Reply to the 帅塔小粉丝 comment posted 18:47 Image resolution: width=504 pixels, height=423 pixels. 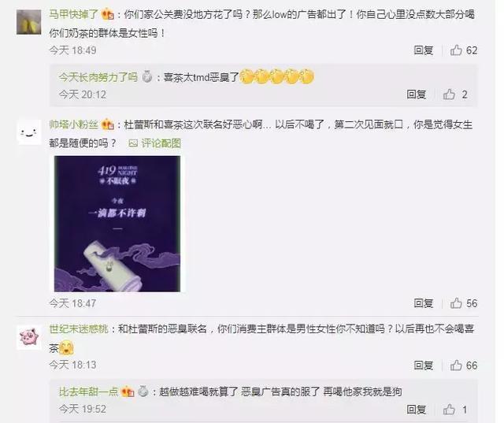pos(424,303)
